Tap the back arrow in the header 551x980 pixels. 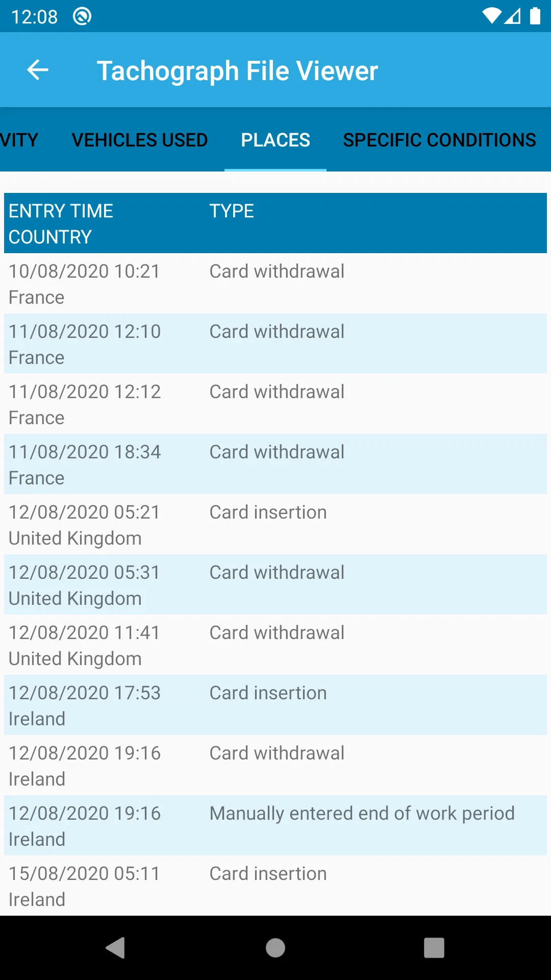[x=38, y=70]
